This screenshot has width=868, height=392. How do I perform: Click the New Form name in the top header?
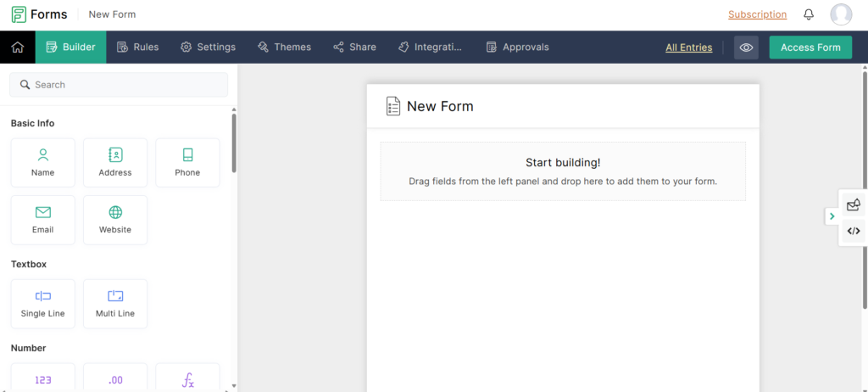112,14
